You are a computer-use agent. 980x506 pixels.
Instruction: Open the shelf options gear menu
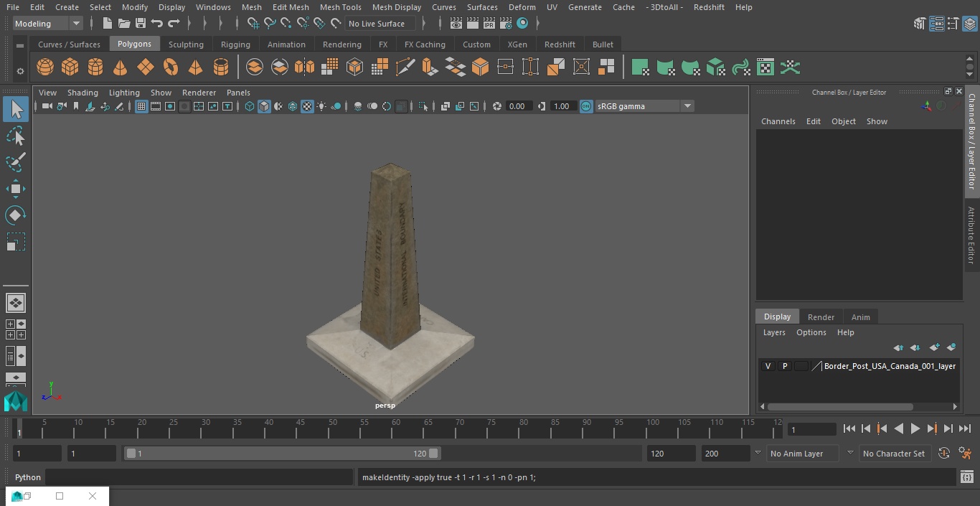click(x=20, y=70)
